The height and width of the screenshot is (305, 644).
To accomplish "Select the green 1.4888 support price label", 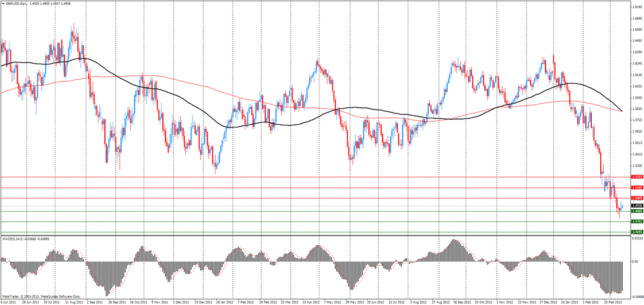I will point(637,212).
